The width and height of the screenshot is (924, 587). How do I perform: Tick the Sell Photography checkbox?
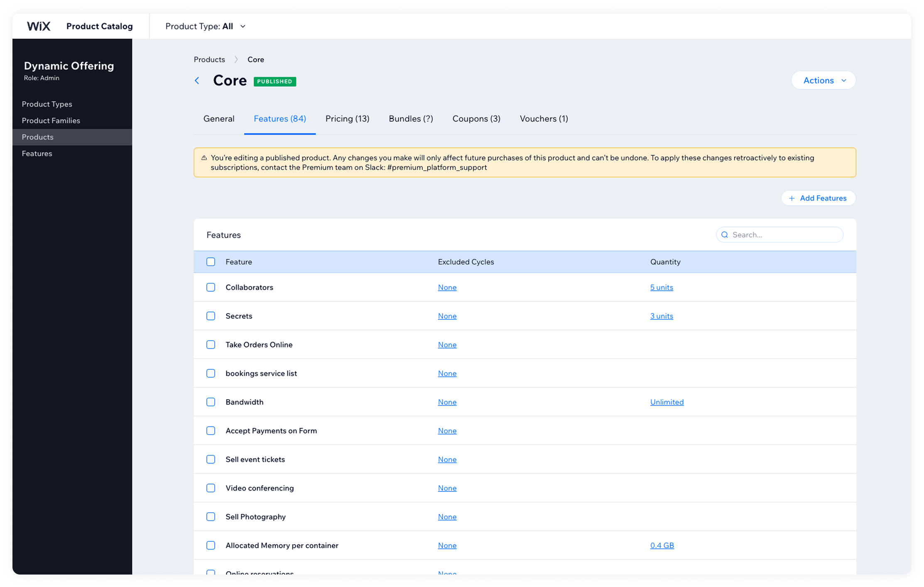click(x=211, y=516)
